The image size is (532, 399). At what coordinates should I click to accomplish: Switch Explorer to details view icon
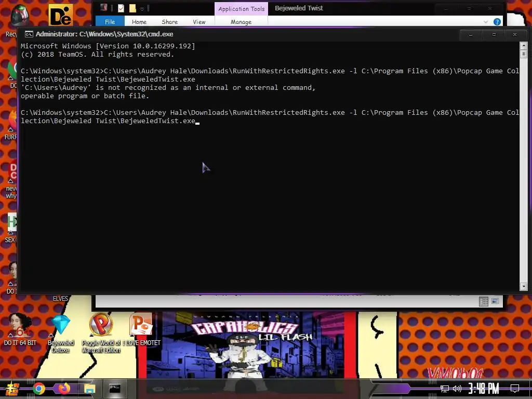pos(484,301)
